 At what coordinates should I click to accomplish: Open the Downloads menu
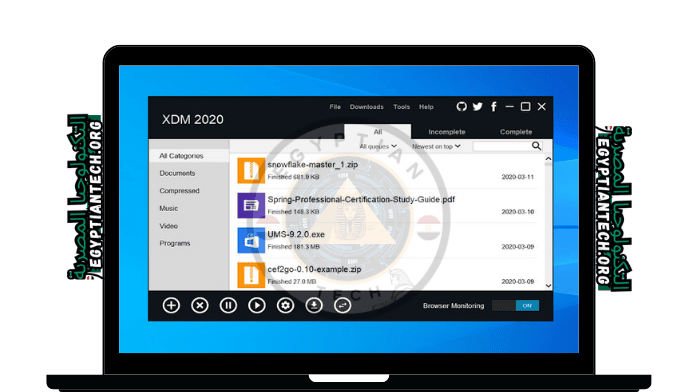[366, 107]
